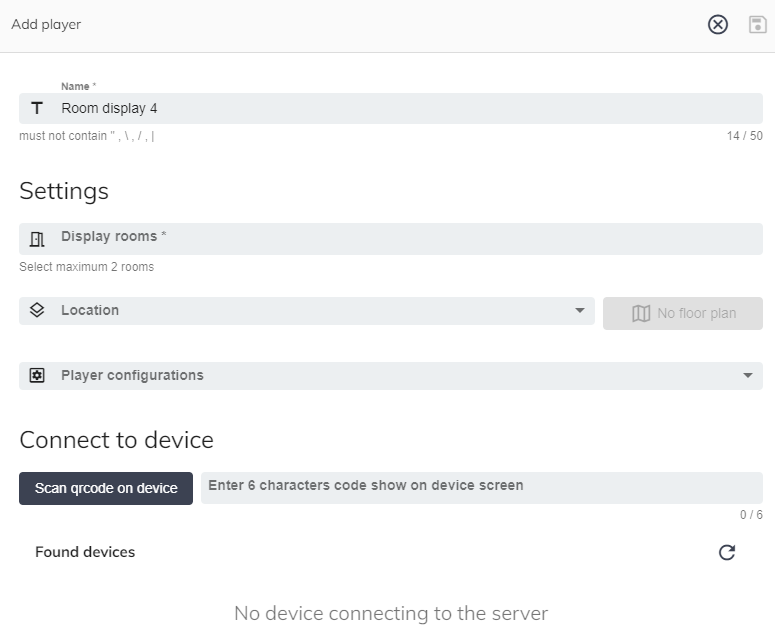Expand the Location dropdown arrow

pos(580,311)
